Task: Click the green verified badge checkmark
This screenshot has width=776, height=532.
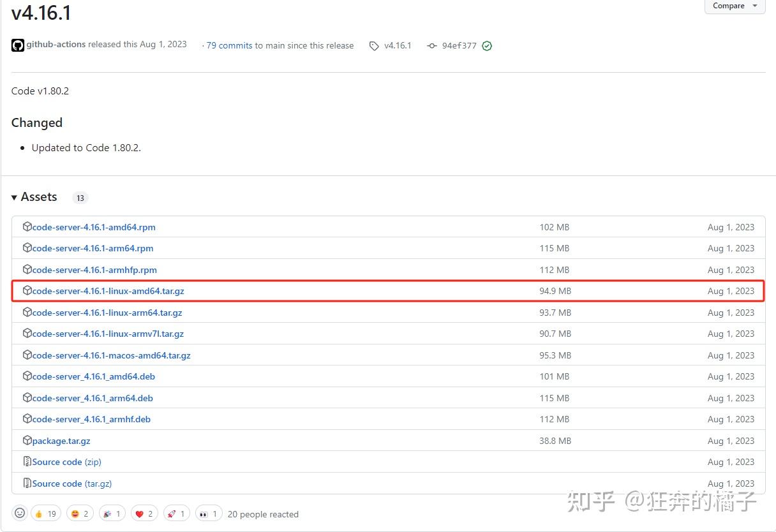Action: tap(487, 45)
